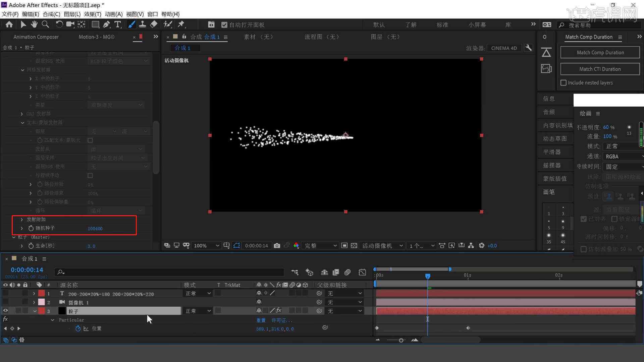Toggle transparency grid icon in viewer
Viewport: 644px width, 362px height.
tap(354, 246)
